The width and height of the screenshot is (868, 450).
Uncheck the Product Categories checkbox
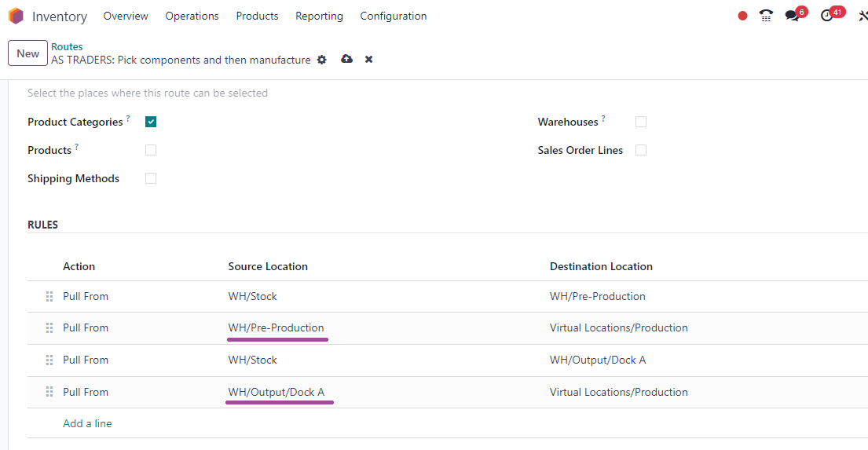(151, 122)
